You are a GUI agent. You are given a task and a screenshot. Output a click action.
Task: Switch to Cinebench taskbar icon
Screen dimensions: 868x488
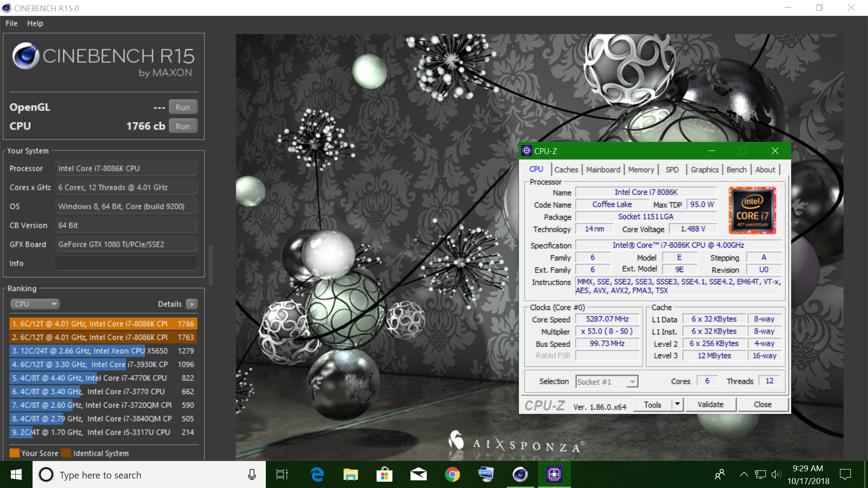point(520,474)
